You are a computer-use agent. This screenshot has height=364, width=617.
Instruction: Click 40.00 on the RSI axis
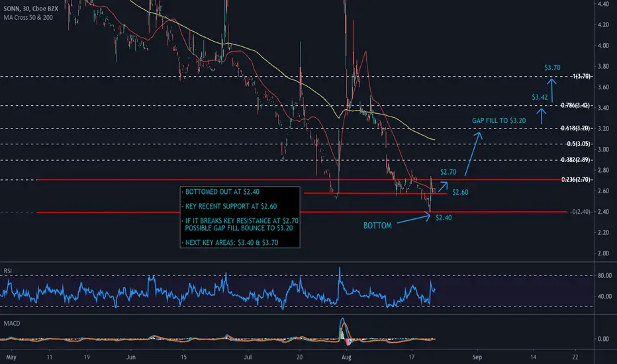(x=605, y=296)
